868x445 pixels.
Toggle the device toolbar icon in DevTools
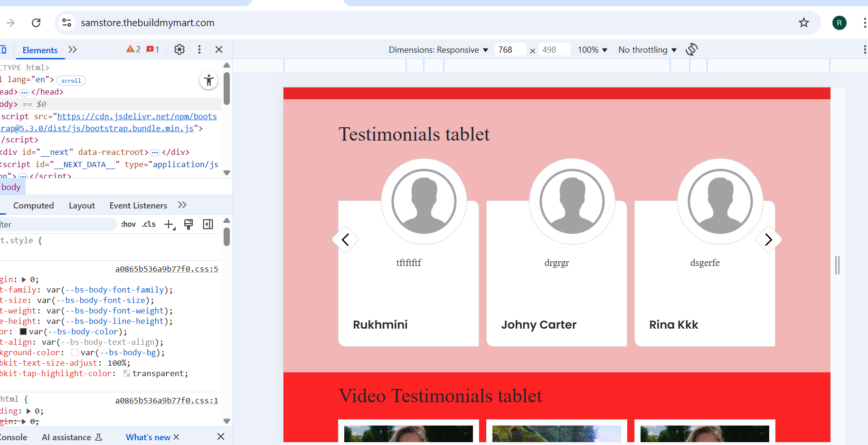[3, 50]
